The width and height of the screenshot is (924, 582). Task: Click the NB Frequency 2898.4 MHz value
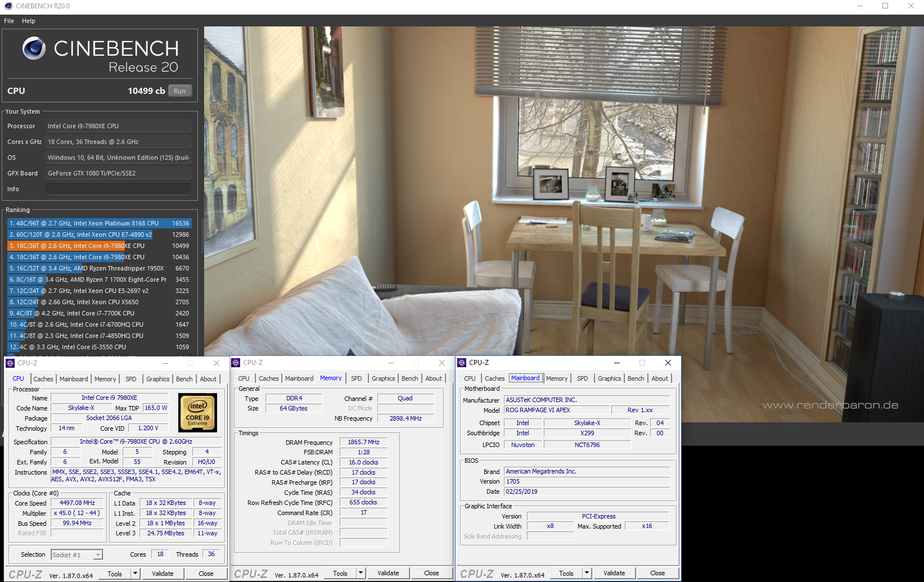[405, 418]
